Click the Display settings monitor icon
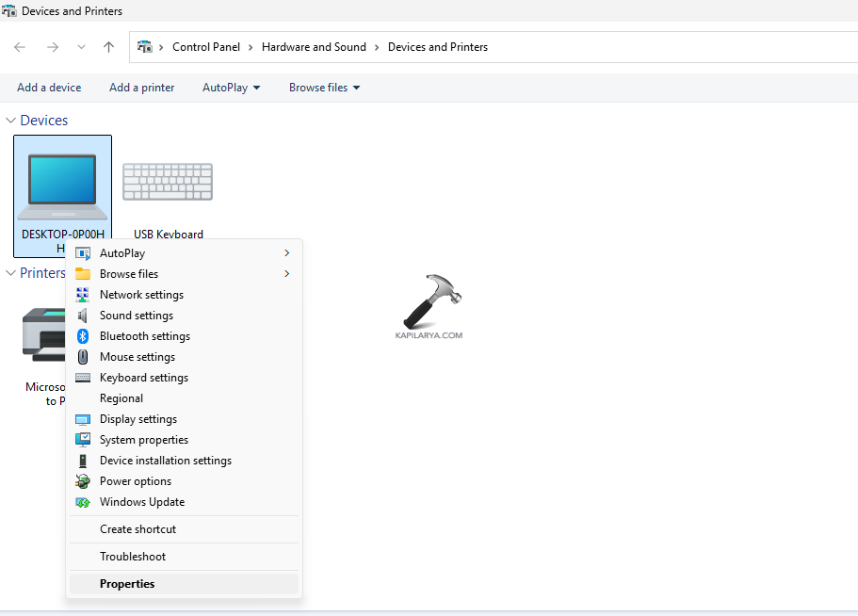 coord(83,419)
